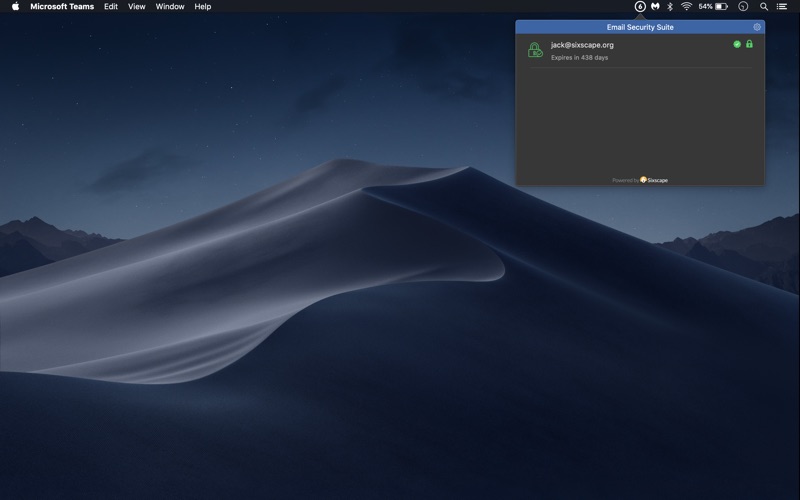Screen dimensions: 800x500
Task: Follow the Powered by Sixscape link
Action: click(x=640, y=180)
